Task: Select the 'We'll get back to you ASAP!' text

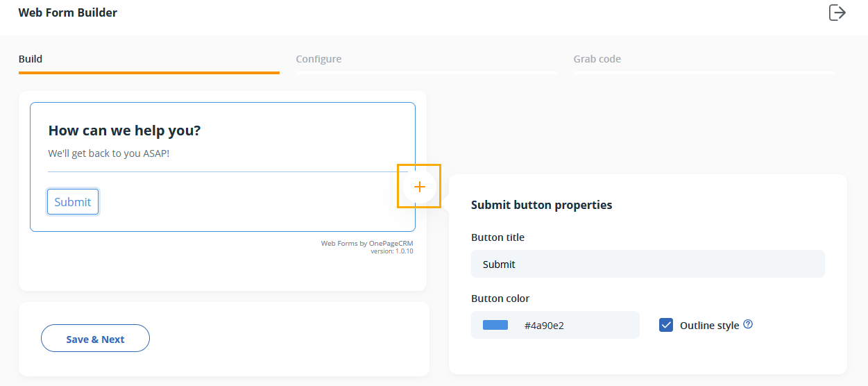Action: pos(109,153)
